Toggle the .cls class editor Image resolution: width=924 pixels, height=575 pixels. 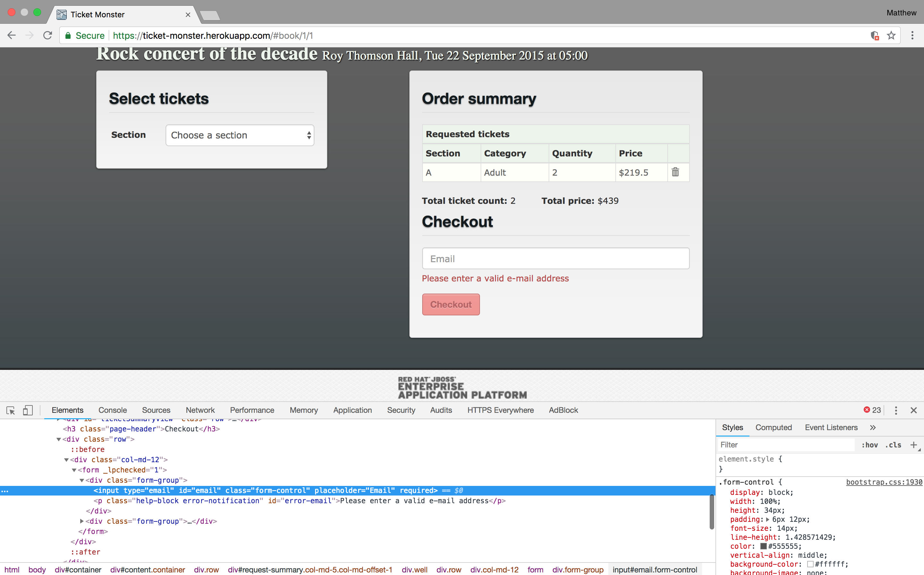[x=893, y=445]
